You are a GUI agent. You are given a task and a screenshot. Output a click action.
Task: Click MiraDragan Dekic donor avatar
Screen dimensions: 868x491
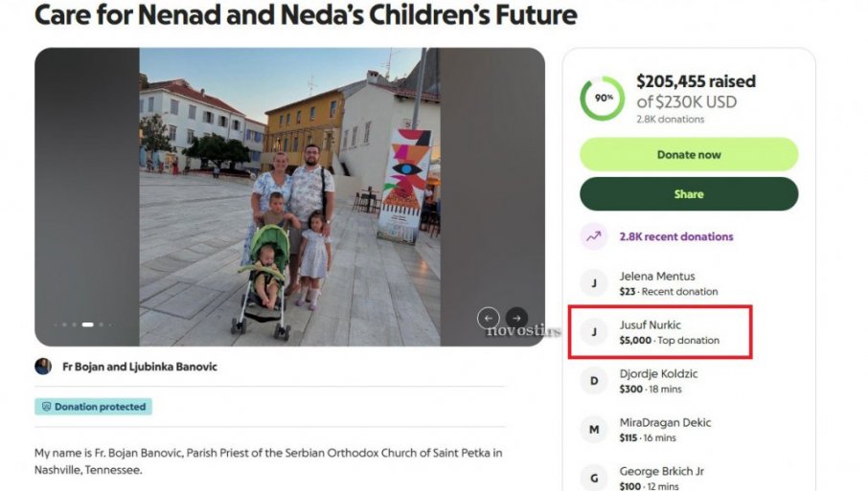[594, 430]
